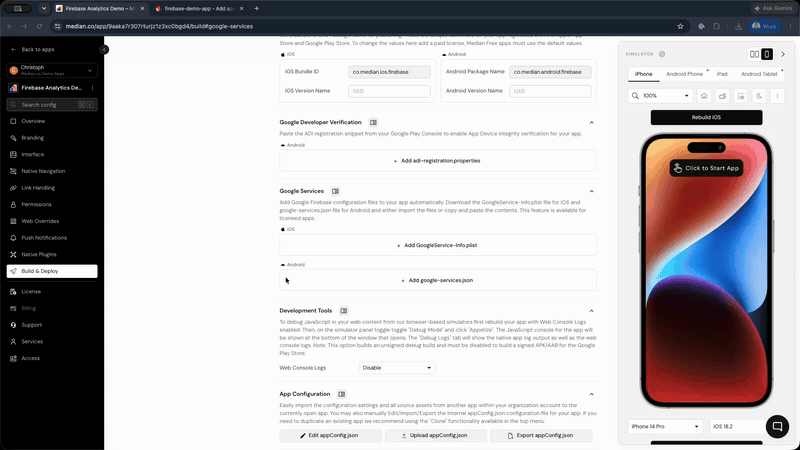Toggle simulator dark mode moon icon
This screenshot has width=800, height=450.
pos(759,96)
